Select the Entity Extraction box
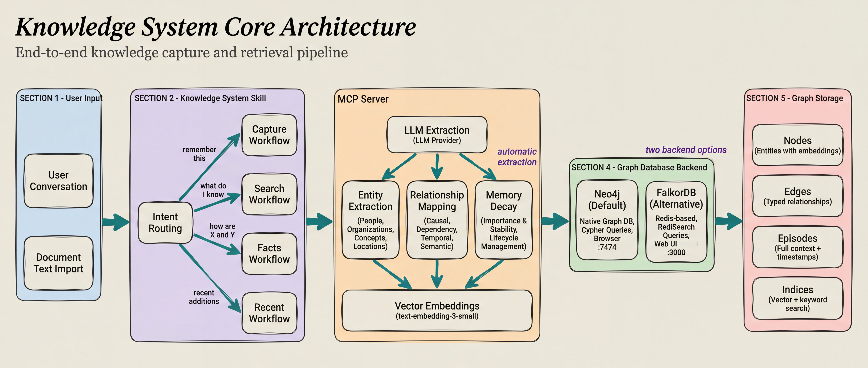Image resolution: width=868 pixels, height=368 pixels. click(x=370, y=220)
